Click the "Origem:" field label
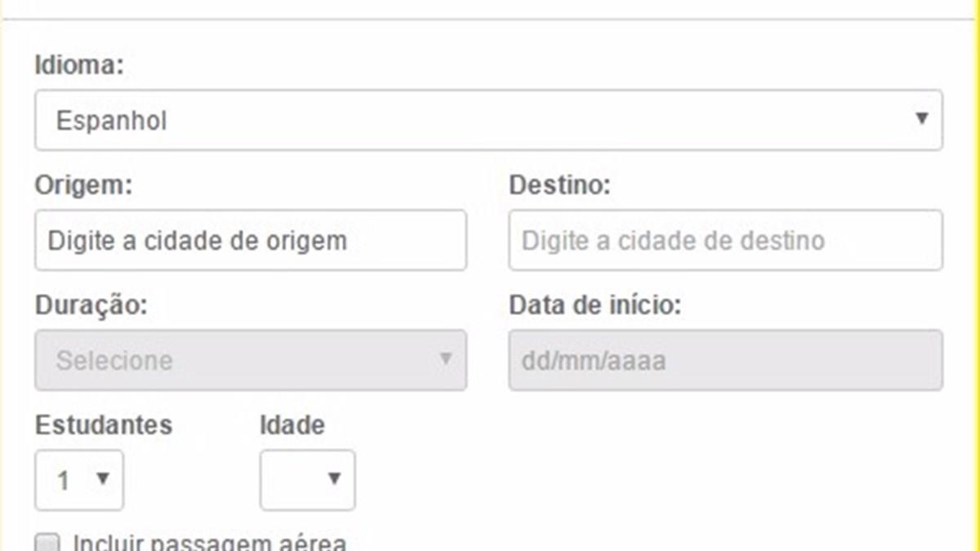 (83, 185)
